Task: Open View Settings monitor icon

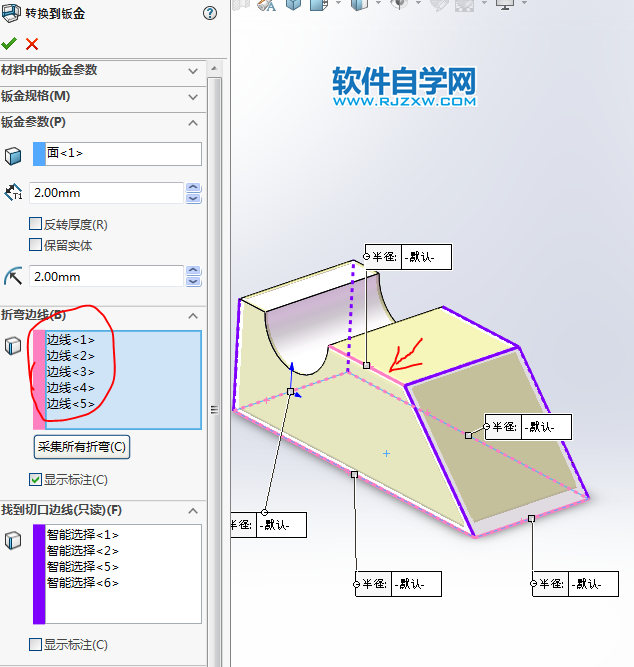Action: pyautogui.click(x=505, y=4)
